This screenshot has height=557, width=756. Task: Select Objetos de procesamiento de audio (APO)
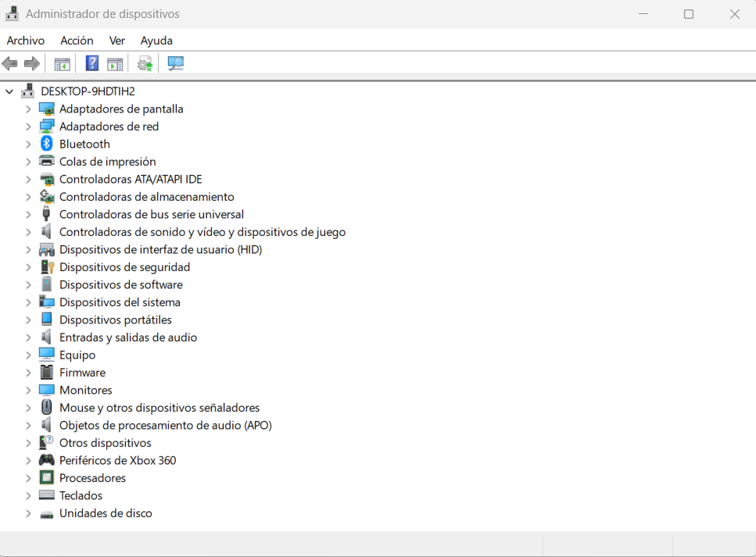[x=166, y=426]
